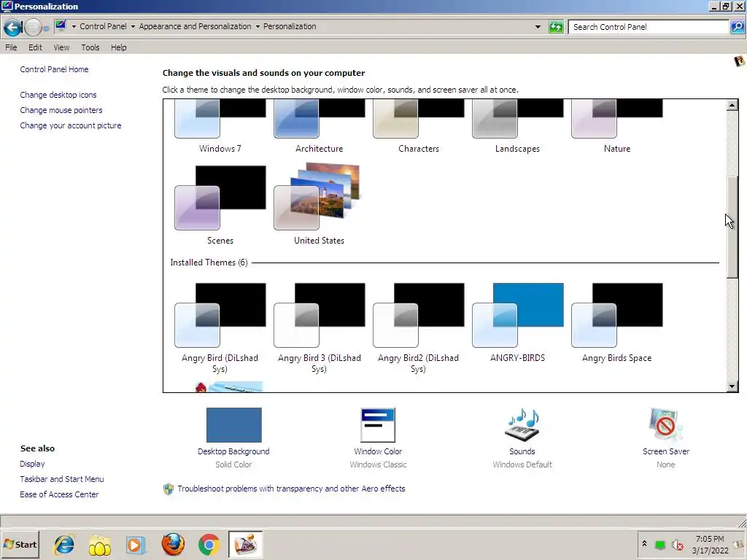747x560 pixels.
Task: Launch Firefox from taskbar
Action: pos(173,545)
